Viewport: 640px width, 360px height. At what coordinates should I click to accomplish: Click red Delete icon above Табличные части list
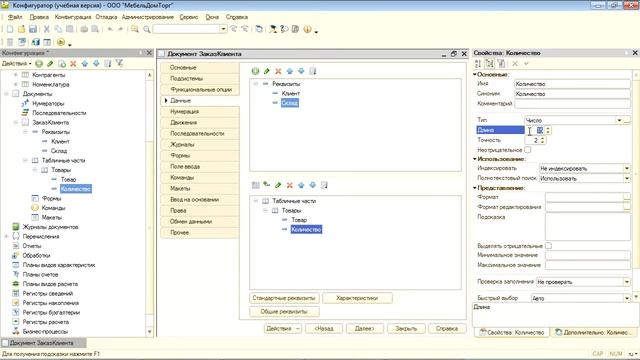289,185
